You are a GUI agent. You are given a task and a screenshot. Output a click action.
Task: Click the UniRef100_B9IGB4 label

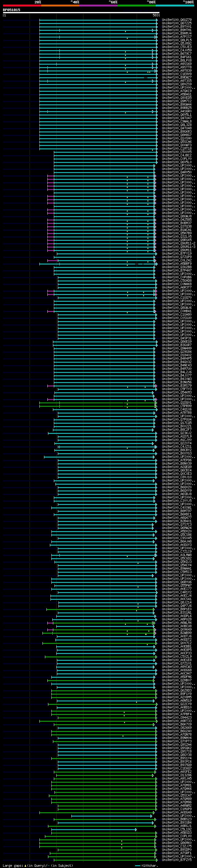pos(176,822)
